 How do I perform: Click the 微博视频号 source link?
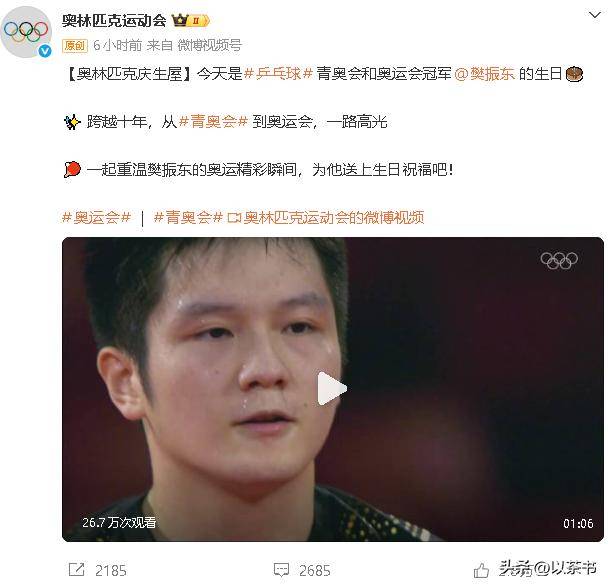pos(209,46)
